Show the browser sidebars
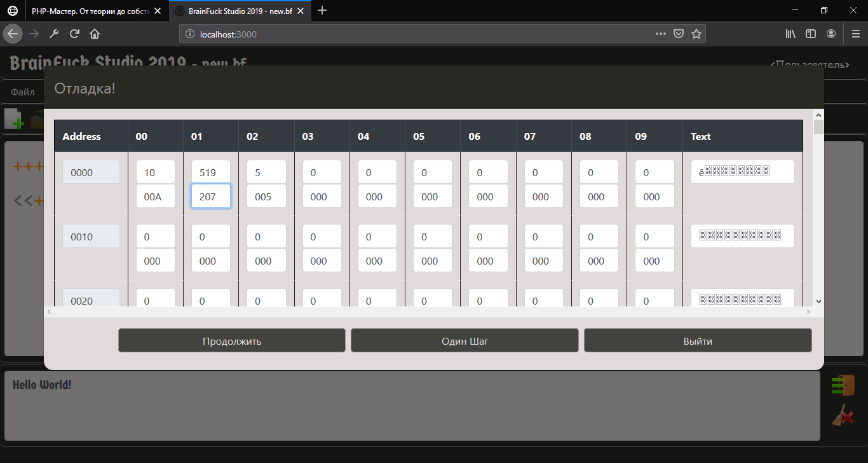The image size is (868, 463). coord(811,34)
